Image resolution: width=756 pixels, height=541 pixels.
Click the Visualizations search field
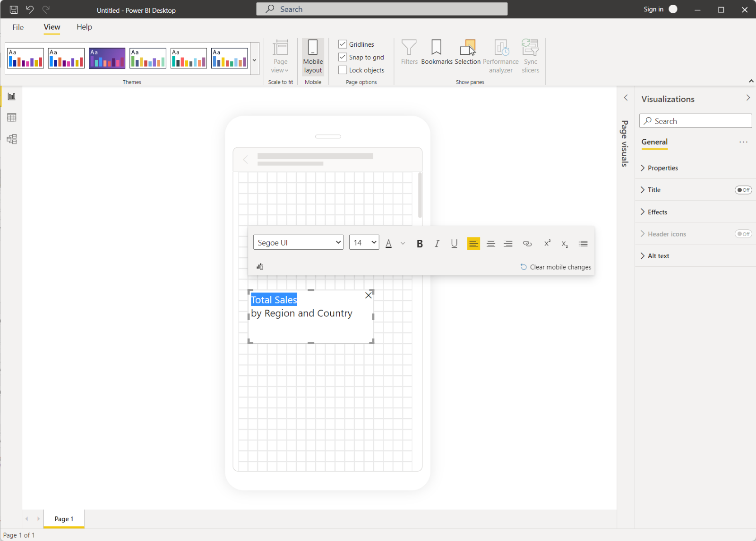(696, 121)
